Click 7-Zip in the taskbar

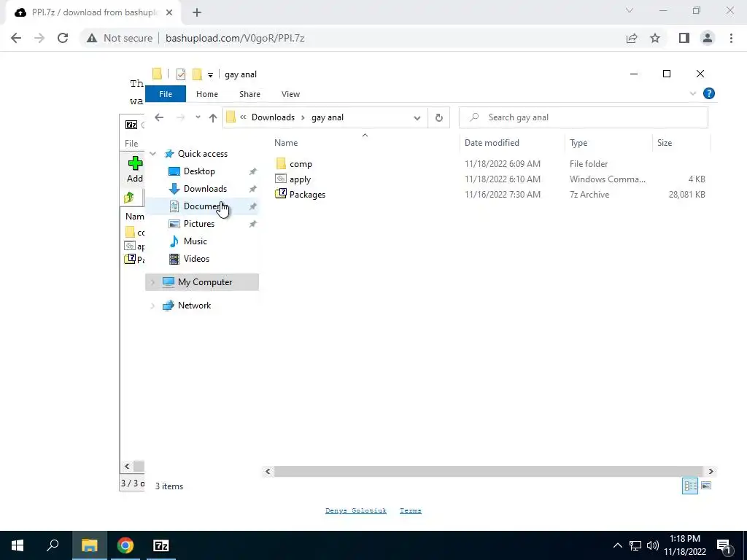pyautogui.click(x=161, y=545)
